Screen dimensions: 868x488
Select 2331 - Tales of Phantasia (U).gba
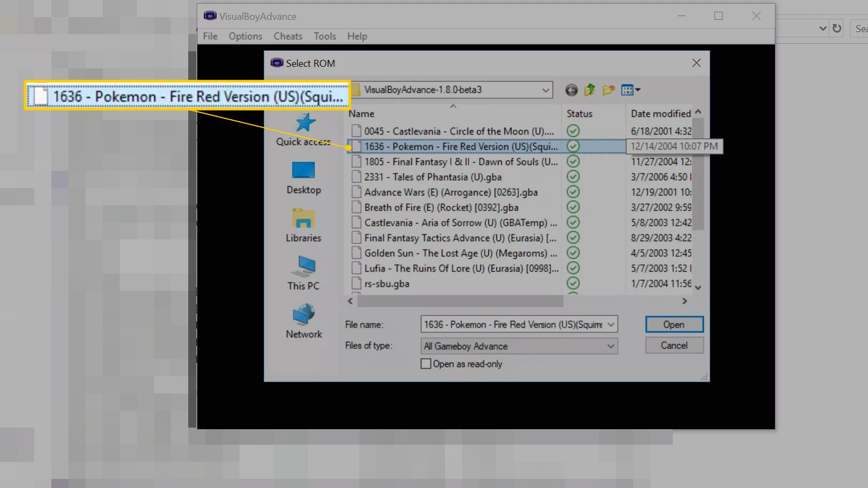pos(433,177)
